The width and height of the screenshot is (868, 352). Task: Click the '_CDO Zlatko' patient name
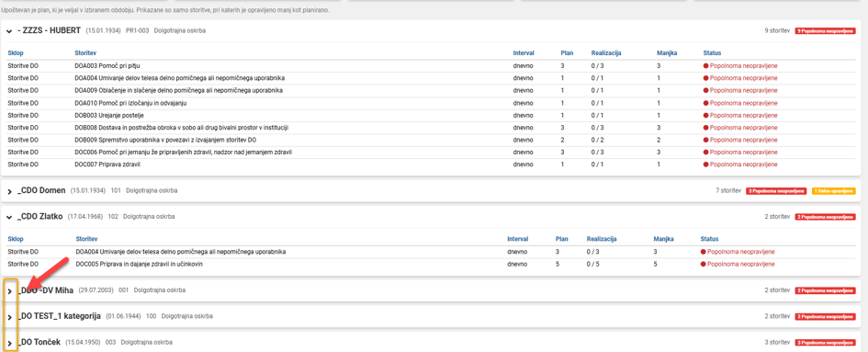pyautogui.click(x=40, y=217)
